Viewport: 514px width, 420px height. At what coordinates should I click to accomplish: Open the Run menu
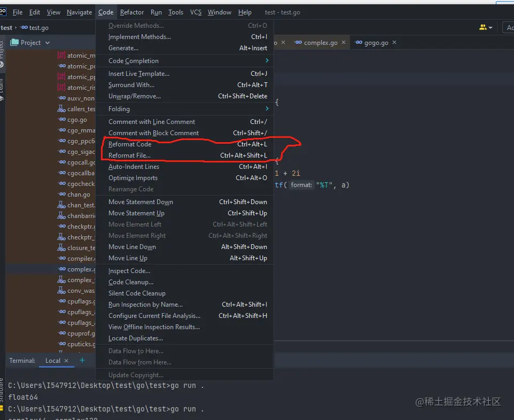tap(156, 12)
